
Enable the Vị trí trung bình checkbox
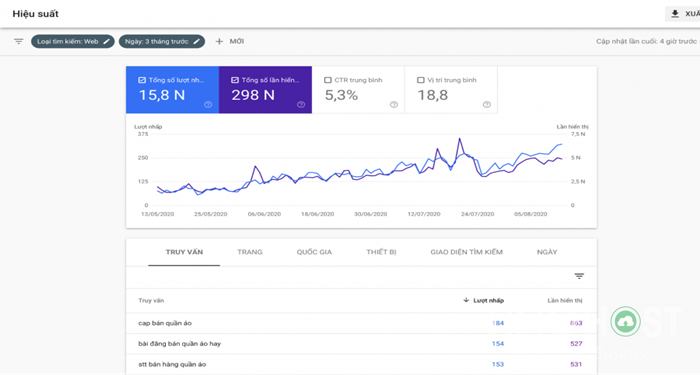(x=421, y=80)
